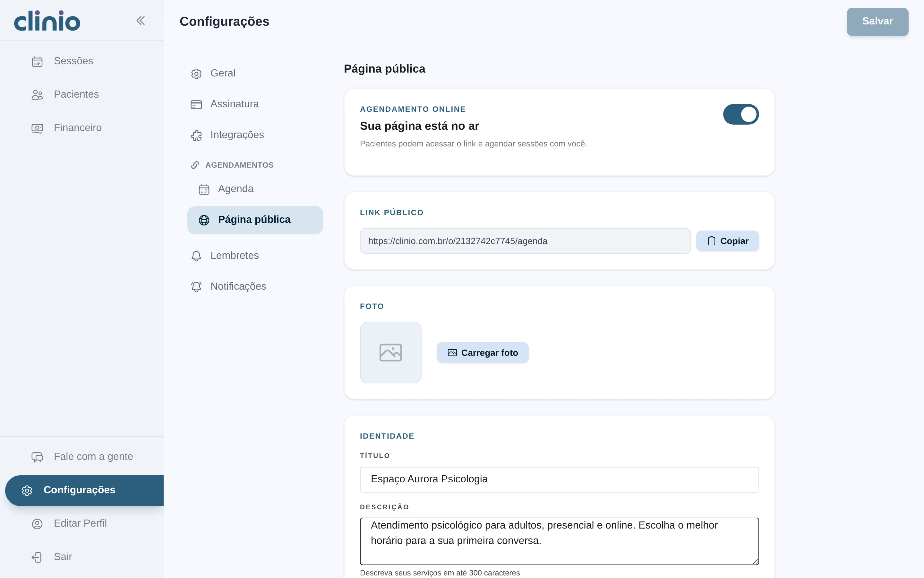The height and width of the screenshot is (578, 924).
Task: Click the Agenda label under Agendamentos
Action: point(235,189)
